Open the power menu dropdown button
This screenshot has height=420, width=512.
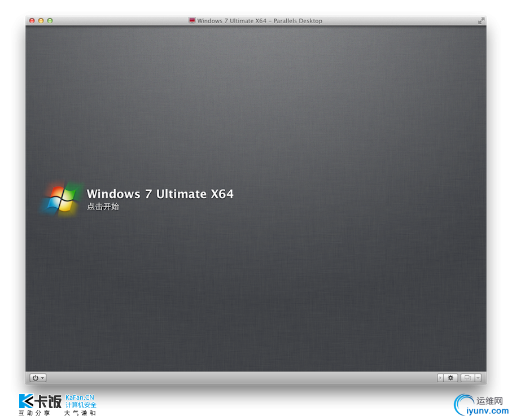tap(38, 378)
